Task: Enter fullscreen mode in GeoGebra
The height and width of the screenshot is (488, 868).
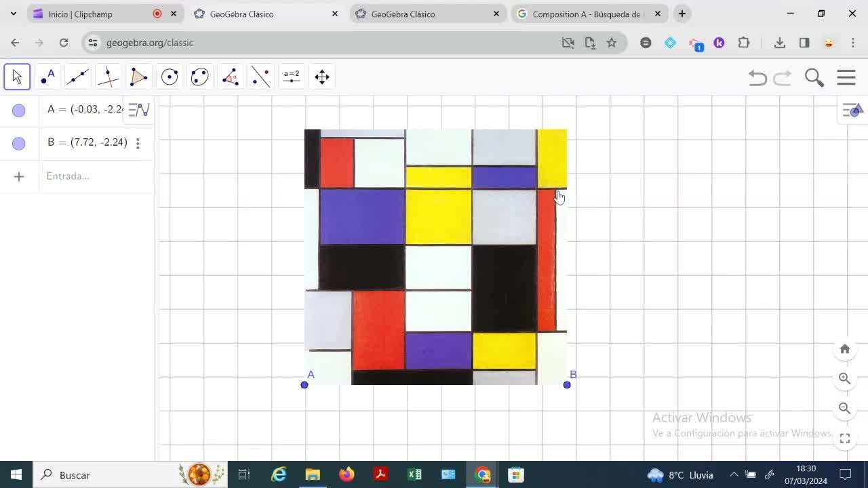Action: point(845,439)
